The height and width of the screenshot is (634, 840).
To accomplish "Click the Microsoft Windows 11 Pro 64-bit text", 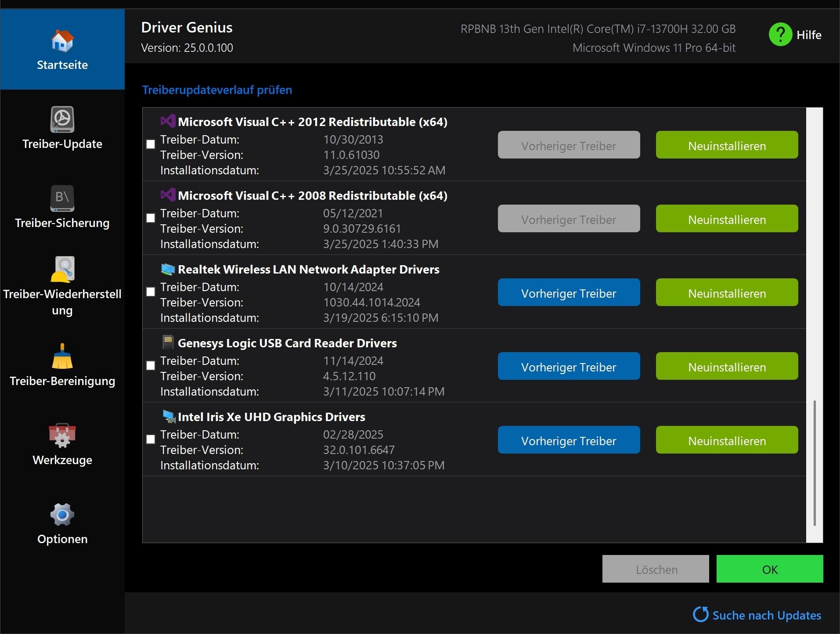I will 654,47.
